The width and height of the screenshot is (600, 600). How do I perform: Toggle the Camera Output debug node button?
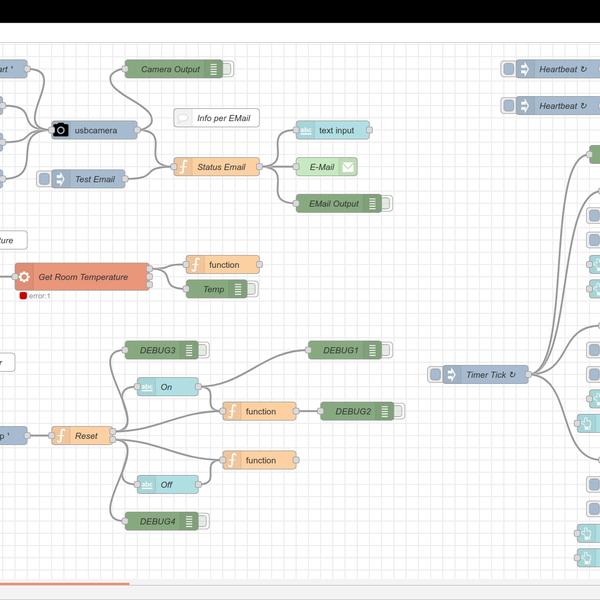[x=227, y=69]
